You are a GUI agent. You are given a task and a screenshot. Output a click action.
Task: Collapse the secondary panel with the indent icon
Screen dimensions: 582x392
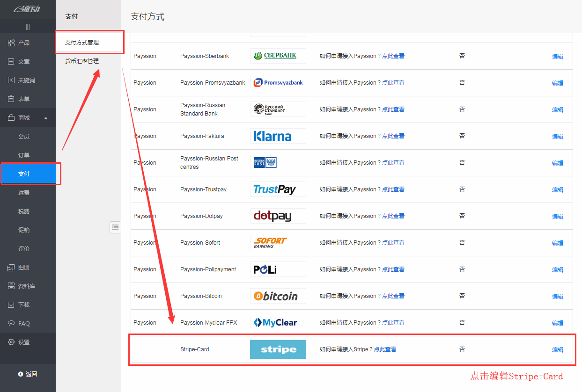click(x=115, y=227)
